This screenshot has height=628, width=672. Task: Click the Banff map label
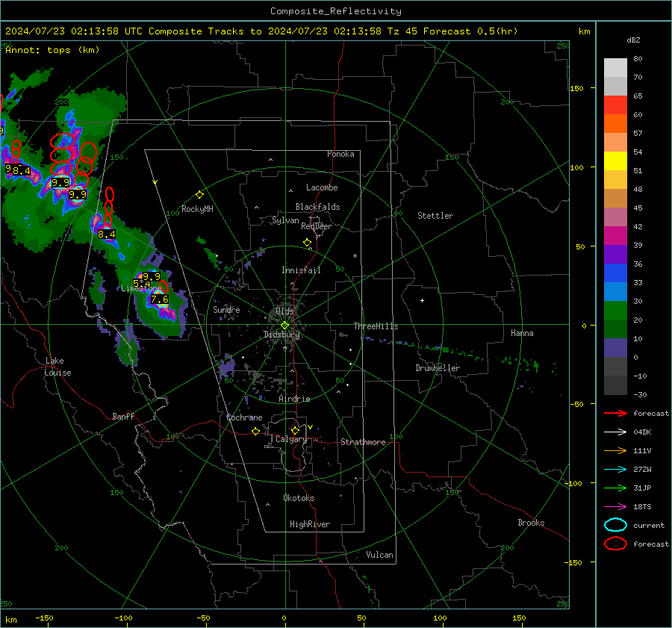123,416
